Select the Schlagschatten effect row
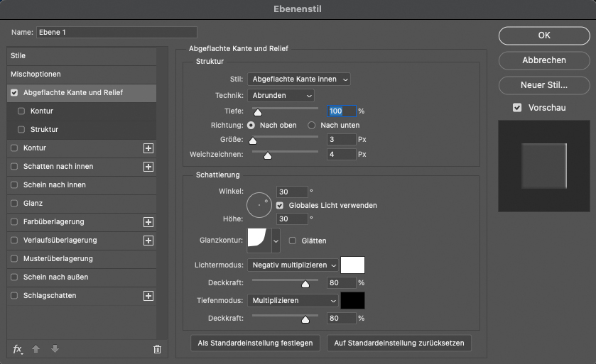The width and height of the screenshot is (596, 364). click(x=82, y=296)
